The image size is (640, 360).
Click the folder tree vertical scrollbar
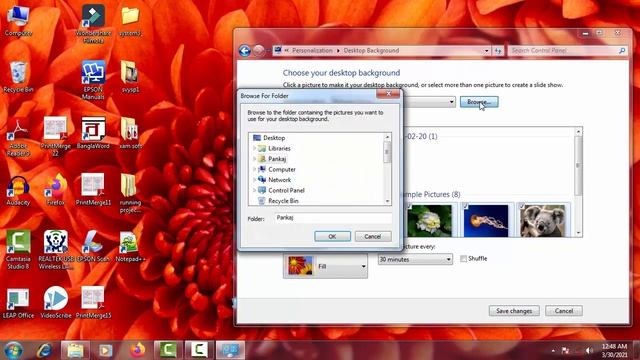pyautogui.click(x=387, y=169)
